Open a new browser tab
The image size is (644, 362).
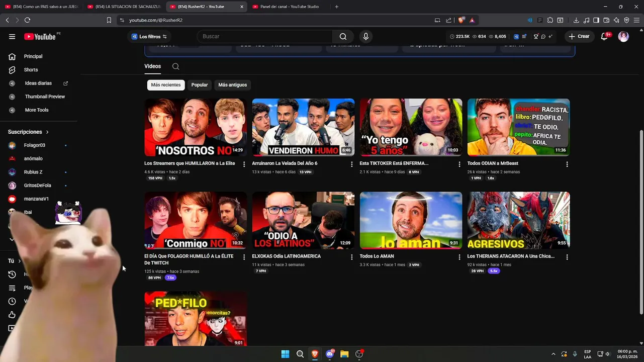point(336,7)
